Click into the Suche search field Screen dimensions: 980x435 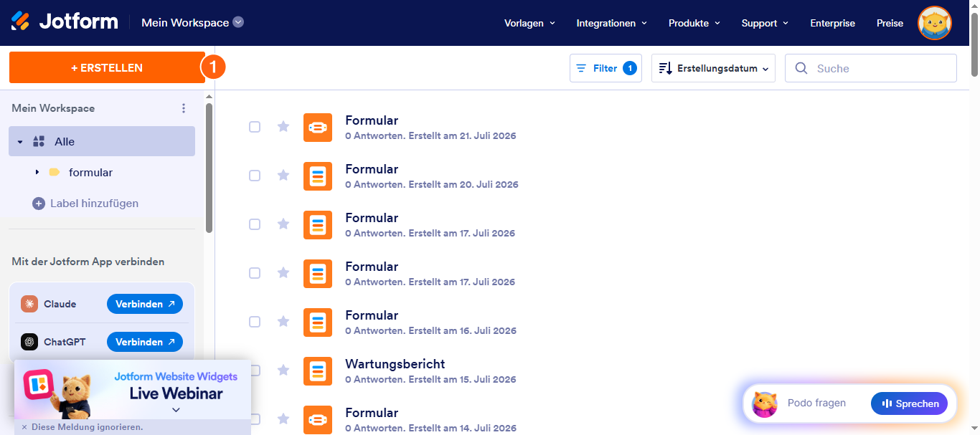pyautogui.click(x=870, y=68)
